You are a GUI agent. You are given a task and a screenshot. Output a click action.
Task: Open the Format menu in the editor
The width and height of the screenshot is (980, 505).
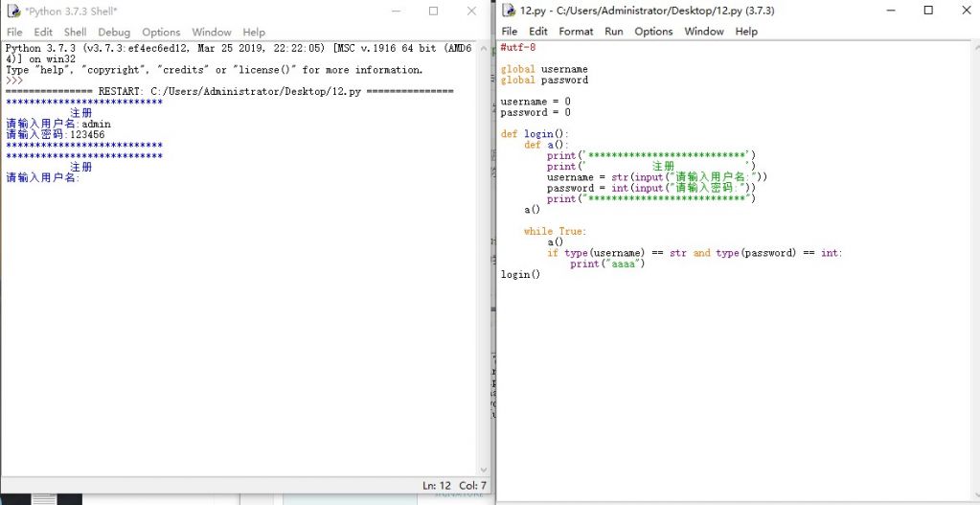pos(576,32)
